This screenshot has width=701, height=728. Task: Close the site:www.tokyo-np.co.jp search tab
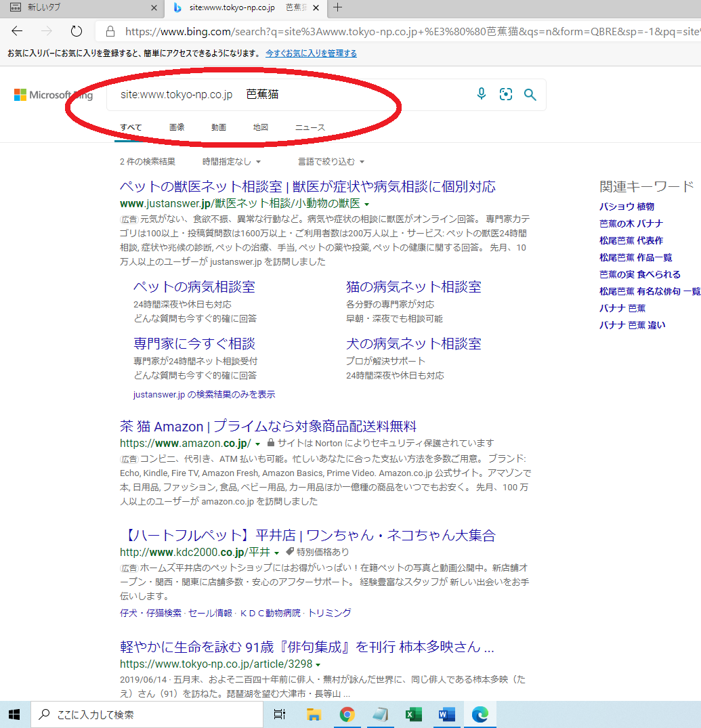316,8
